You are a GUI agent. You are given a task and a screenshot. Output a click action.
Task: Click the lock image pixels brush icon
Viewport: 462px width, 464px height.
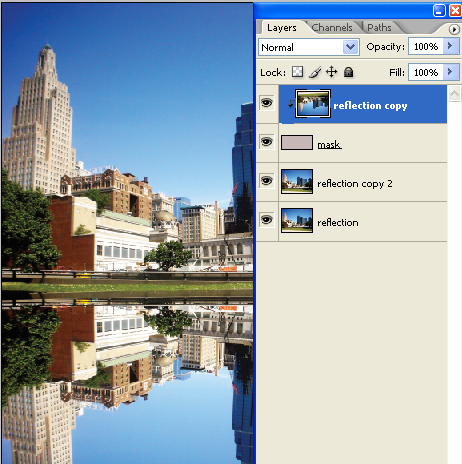tap(315, 72)
